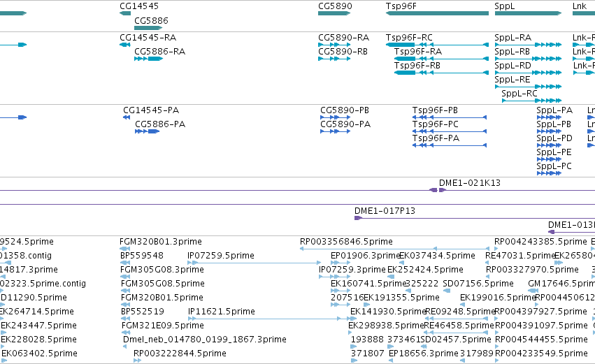Click EST EK063402.5prime
Image resolution: width=595 pixels, height=364 pixels.
(x=39, y=354)
